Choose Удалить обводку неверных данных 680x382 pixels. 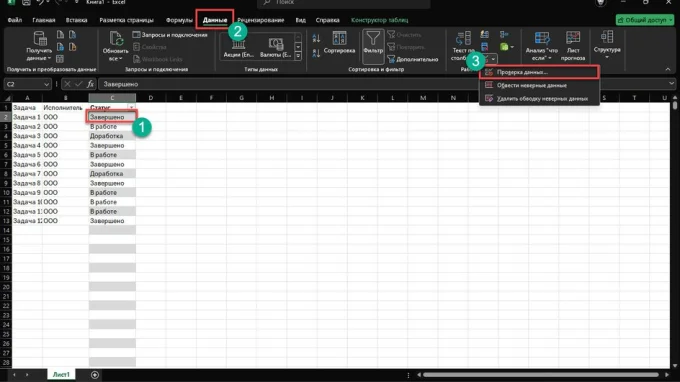point(539,99)
